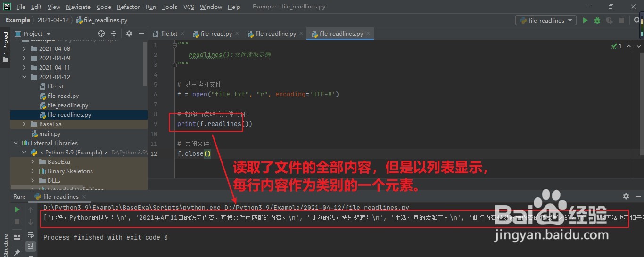Collapse the 2021-04-12 folder
This screenshot has height=257, width=644.
(25, 77)
